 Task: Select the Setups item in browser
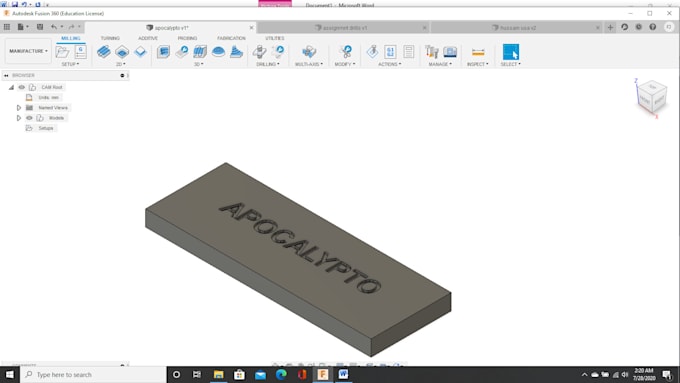pos(46,128)
